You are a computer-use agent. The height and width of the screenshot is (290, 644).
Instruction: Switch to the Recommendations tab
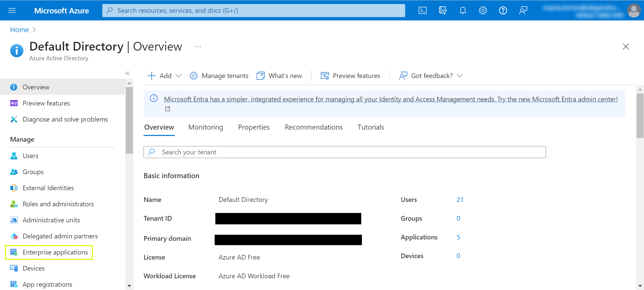click(314, 127)
